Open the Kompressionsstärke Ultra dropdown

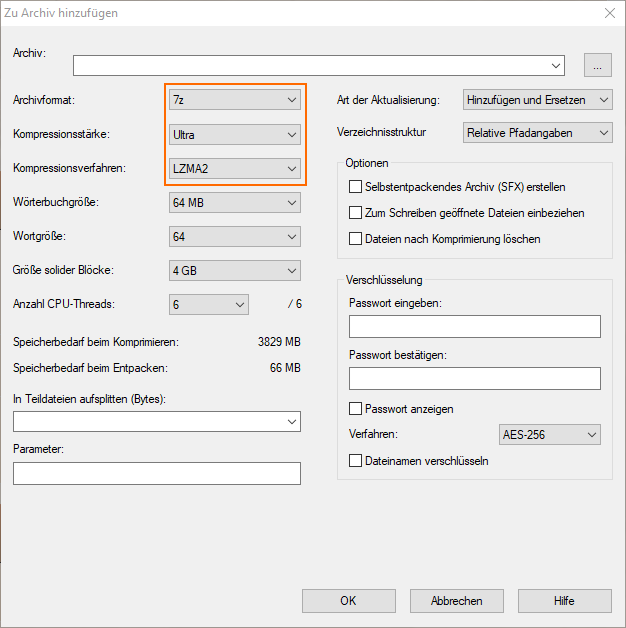coord(235,135)
